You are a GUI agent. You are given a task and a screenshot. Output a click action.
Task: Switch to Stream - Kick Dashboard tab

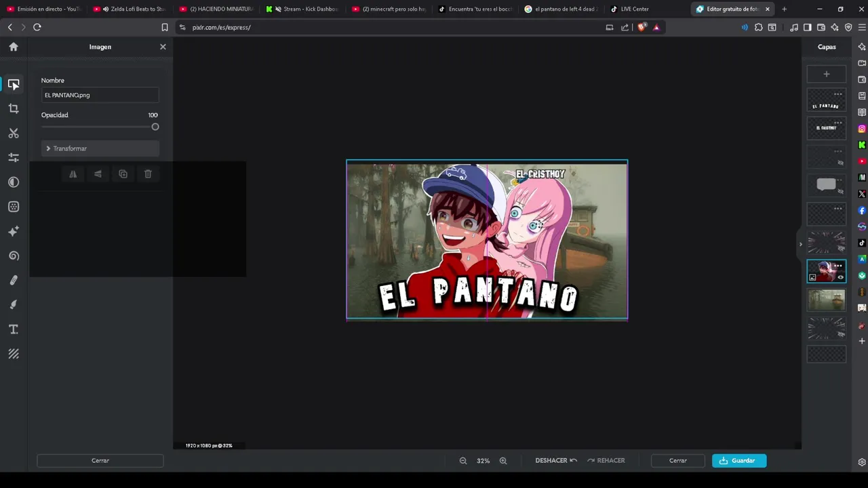point(305,9)
